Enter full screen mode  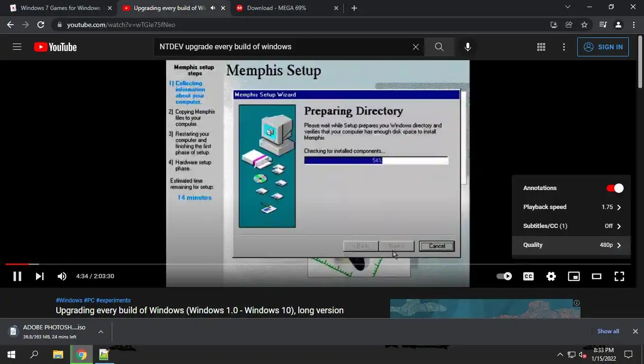click(619, 276)
